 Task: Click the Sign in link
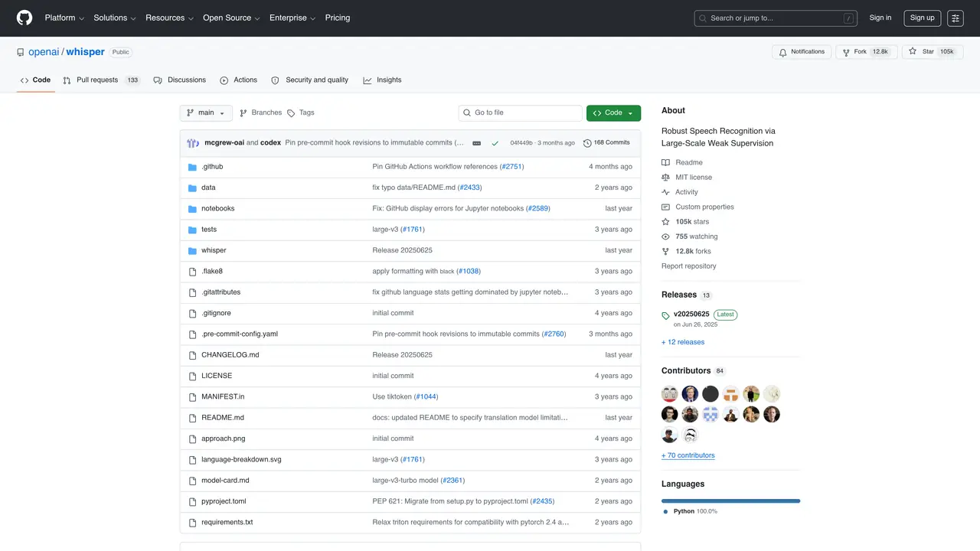[x=880, y=18]
